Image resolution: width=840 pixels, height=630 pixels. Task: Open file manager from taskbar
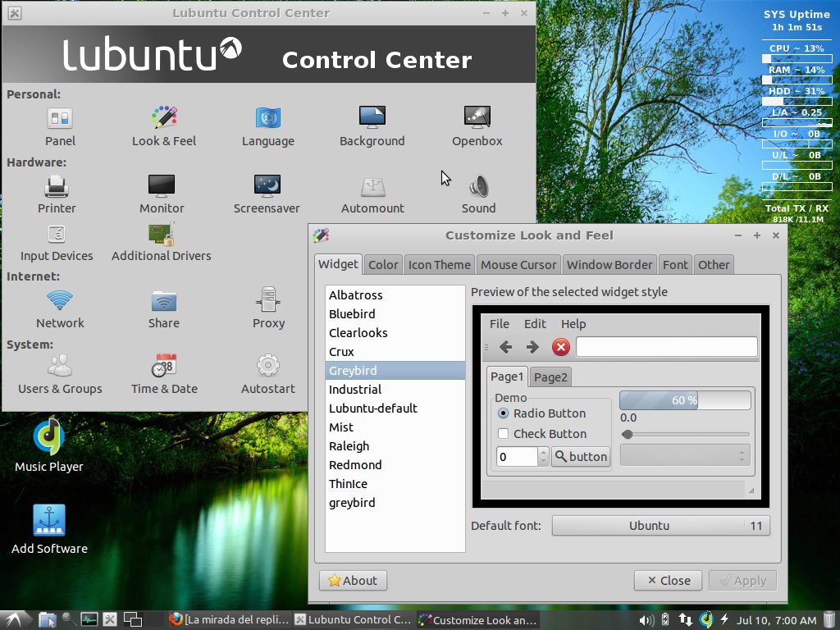(x=47, y=620)
